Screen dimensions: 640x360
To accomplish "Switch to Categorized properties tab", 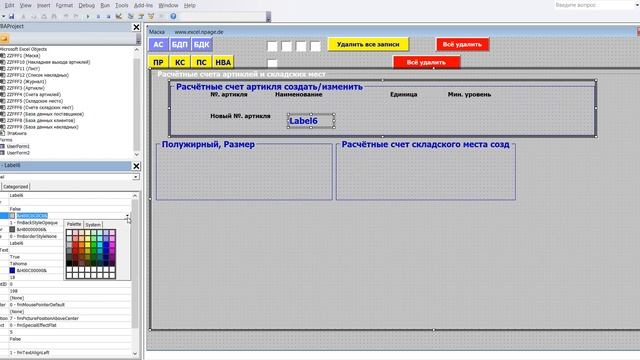I will point(16,187).
